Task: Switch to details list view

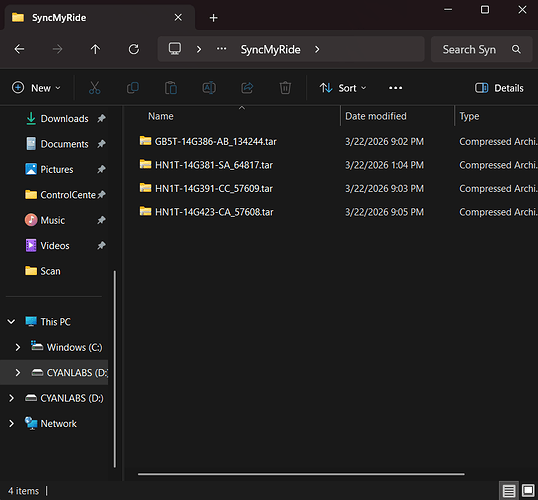Action: (x=509, y=491)
